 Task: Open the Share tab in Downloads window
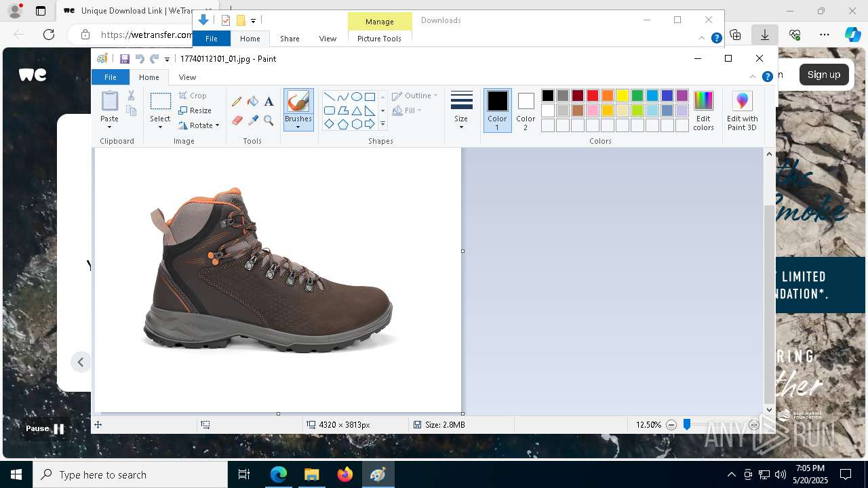point(290,39)
